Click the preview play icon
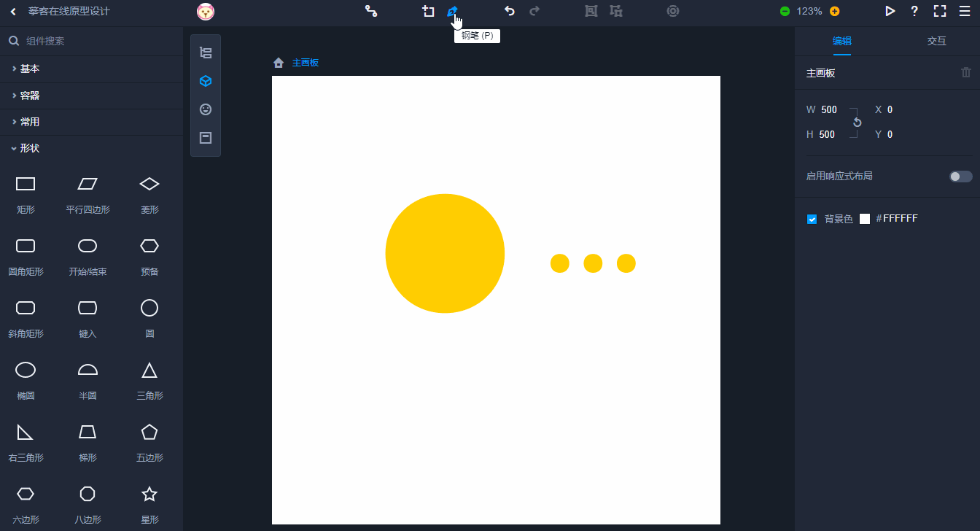980x531 pixels. click(x=890, y=11)
